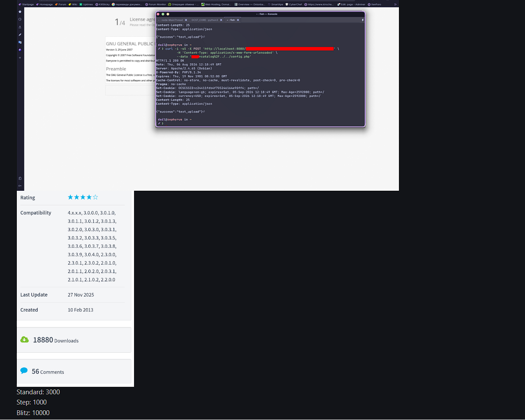Viewport: 525px width, 420px height.
Task: Open the Web Hosting, Domai... bookmark
Action: (216, 4)
